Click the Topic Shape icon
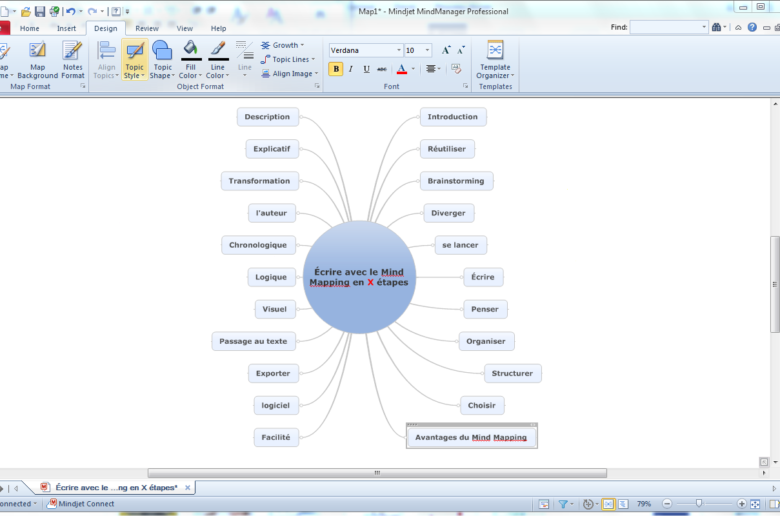Image resolution: width=780 pixels, height=516 pixels. click(x=161, y=59)
